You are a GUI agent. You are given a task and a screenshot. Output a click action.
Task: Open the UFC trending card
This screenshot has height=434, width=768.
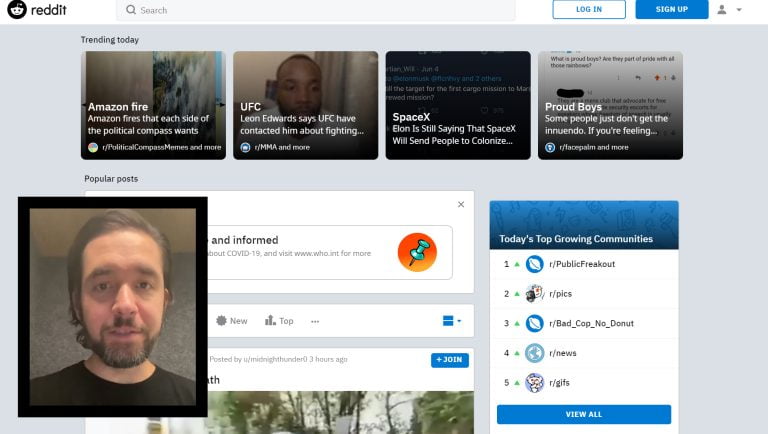[x=306, y=105]
